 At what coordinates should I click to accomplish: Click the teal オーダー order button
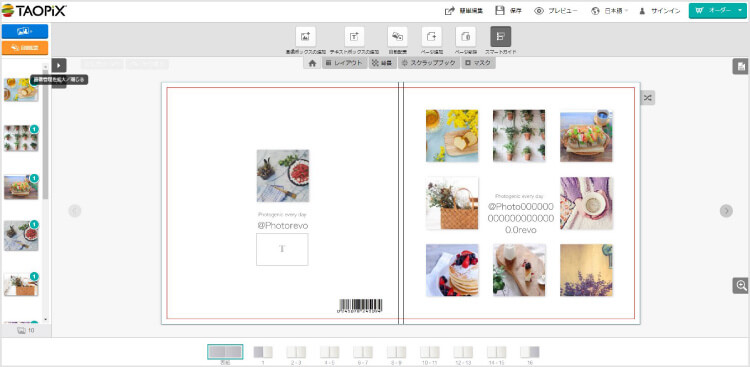pyautogui.click(x=713, y=11)
